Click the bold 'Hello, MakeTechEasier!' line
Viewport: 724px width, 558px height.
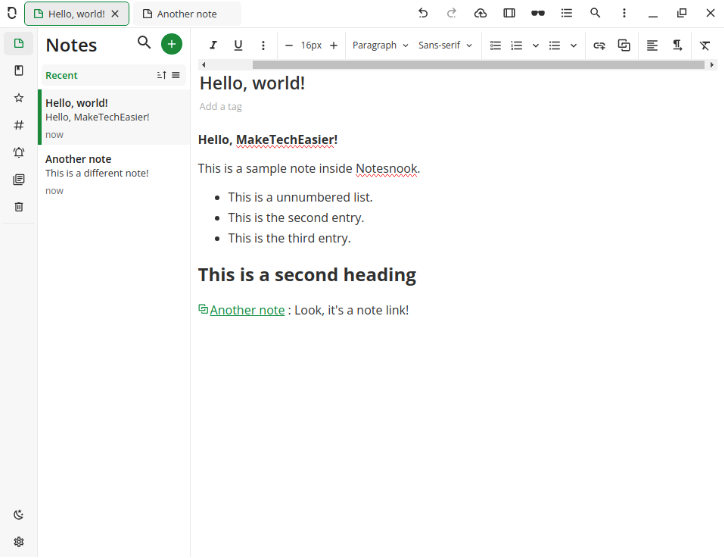coord(268,140)
